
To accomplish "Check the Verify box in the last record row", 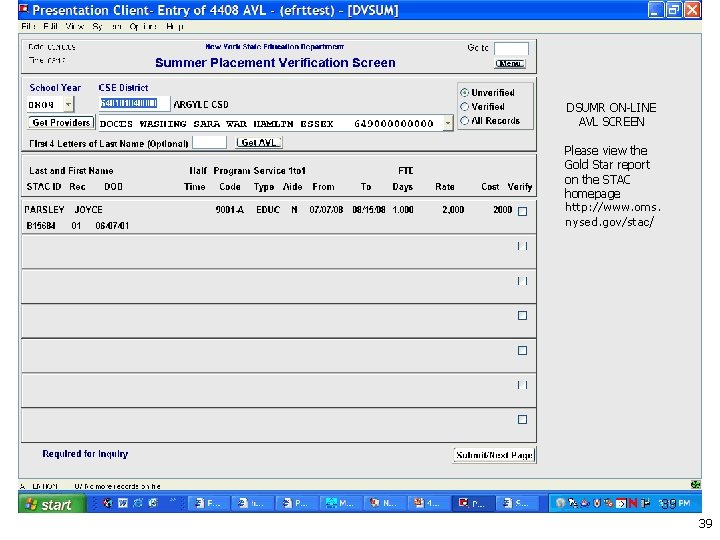I will (522, 420).
